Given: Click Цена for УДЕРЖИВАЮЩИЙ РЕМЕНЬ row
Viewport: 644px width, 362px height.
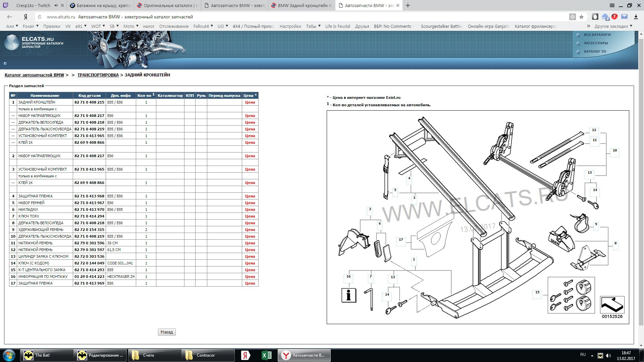Looking at the screenshot, I should (x=250, y=230).
